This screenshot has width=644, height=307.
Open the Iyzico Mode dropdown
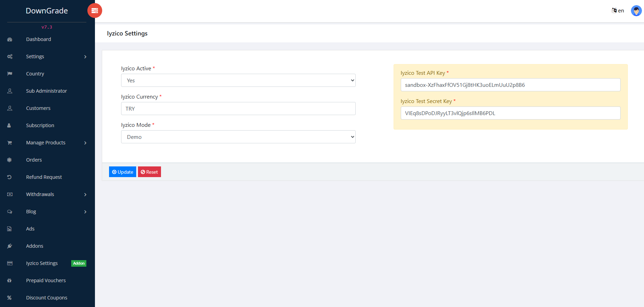tap(238, 137)
